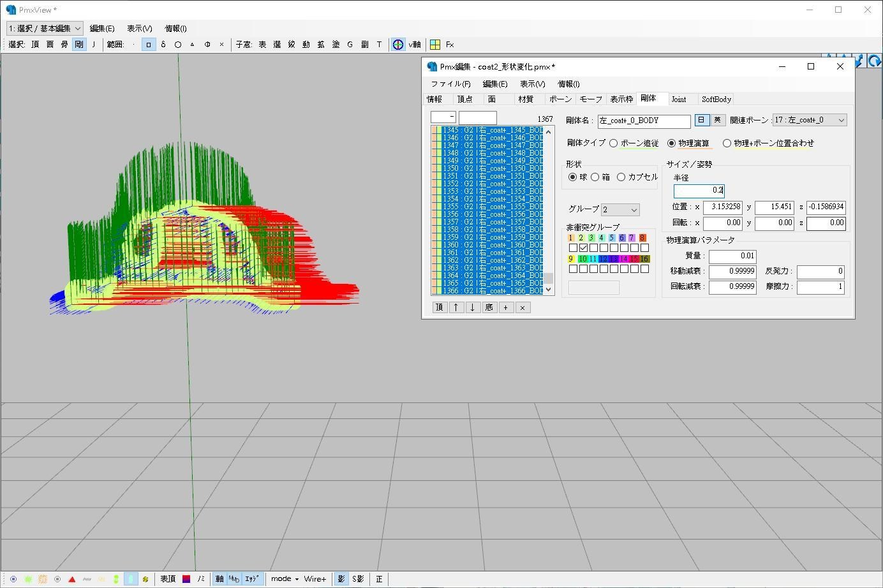Select the 物理演算 rigid body type
883x588 pixels.
click(x=688, y=143)
